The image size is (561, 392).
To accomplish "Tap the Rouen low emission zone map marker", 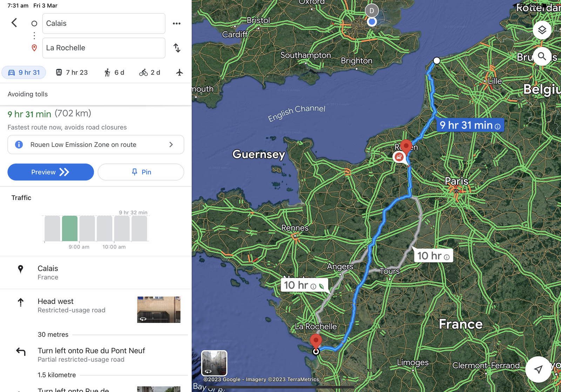I will pyautogui.click(x=399, y=157).
